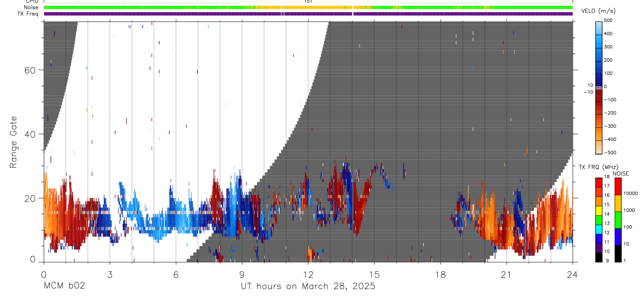Click the 18 label on TX FRQ legend
The height and width of the screenshot is (297, 644).
pos(607,178)
